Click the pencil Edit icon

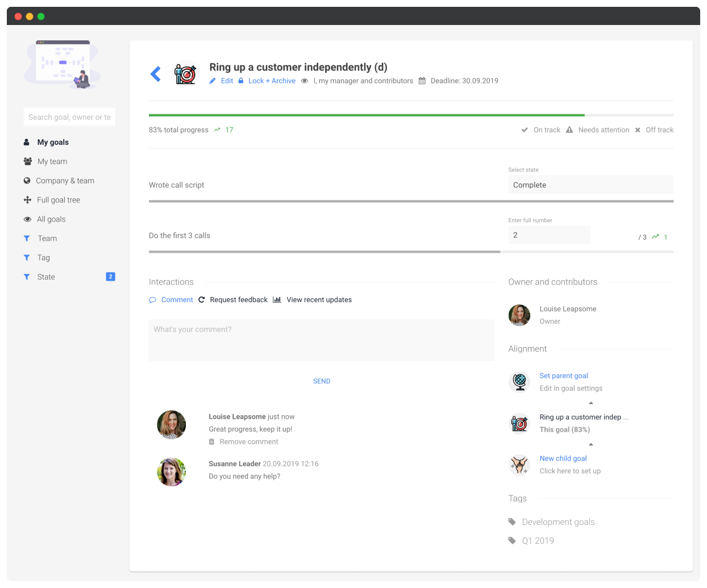click(213, 81)
